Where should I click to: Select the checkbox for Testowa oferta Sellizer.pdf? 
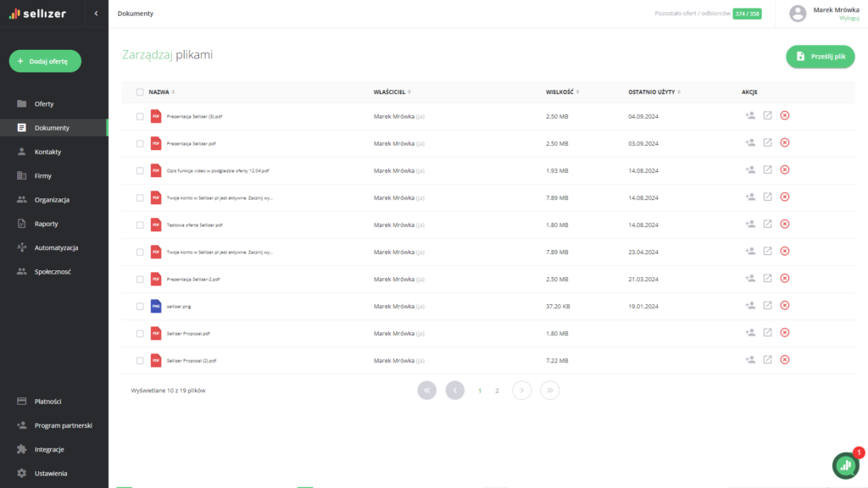click(x=141, y=225)
